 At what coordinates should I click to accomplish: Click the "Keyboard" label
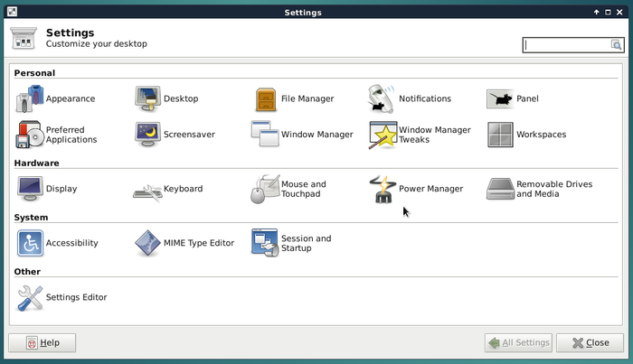point(184,189)
